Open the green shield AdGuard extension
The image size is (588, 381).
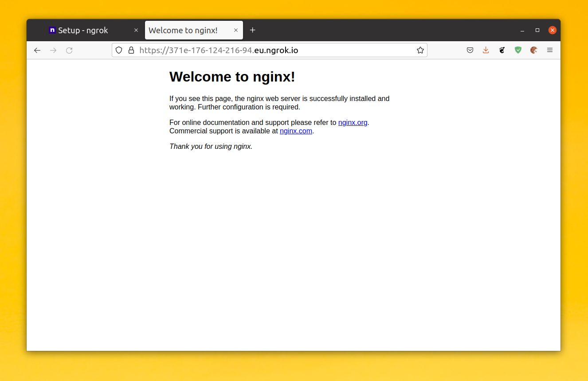coord(518,51)
